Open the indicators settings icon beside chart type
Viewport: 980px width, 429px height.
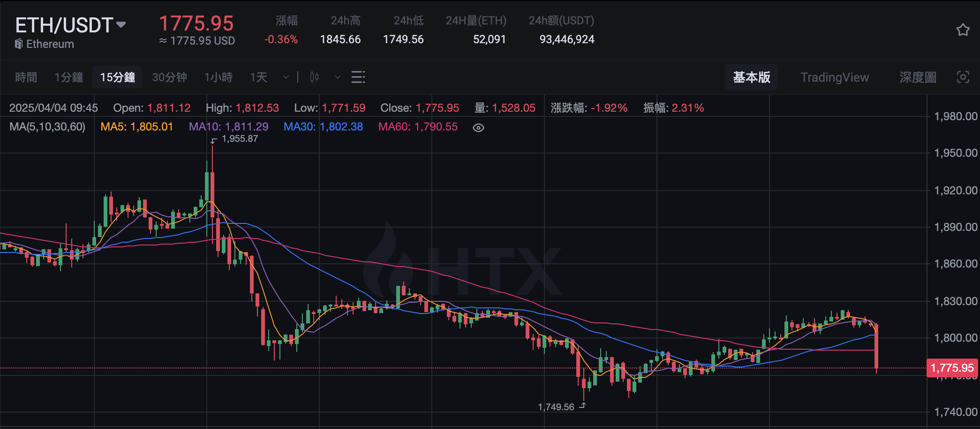tap(358, 77)
